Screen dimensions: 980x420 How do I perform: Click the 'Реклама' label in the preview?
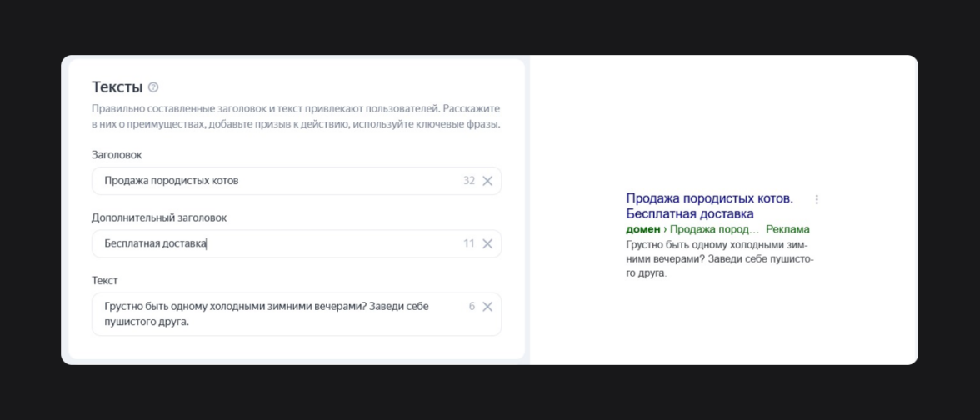787,229
